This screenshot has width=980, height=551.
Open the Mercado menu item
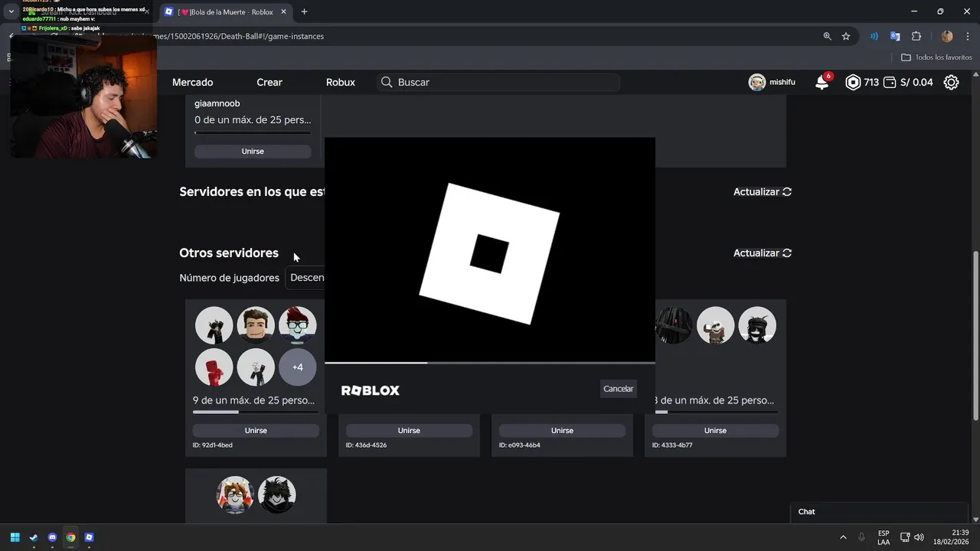click(192, 82)
